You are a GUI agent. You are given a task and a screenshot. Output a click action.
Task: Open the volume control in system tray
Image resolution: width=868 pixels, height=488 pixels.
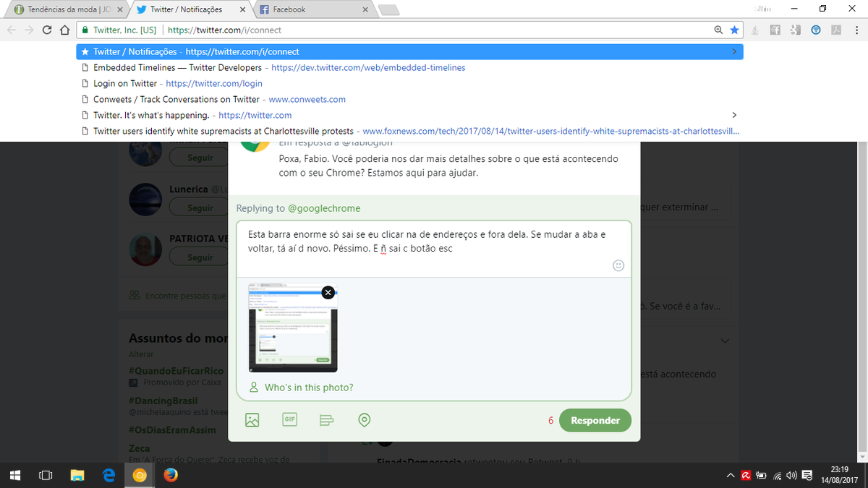coord(791,476)
